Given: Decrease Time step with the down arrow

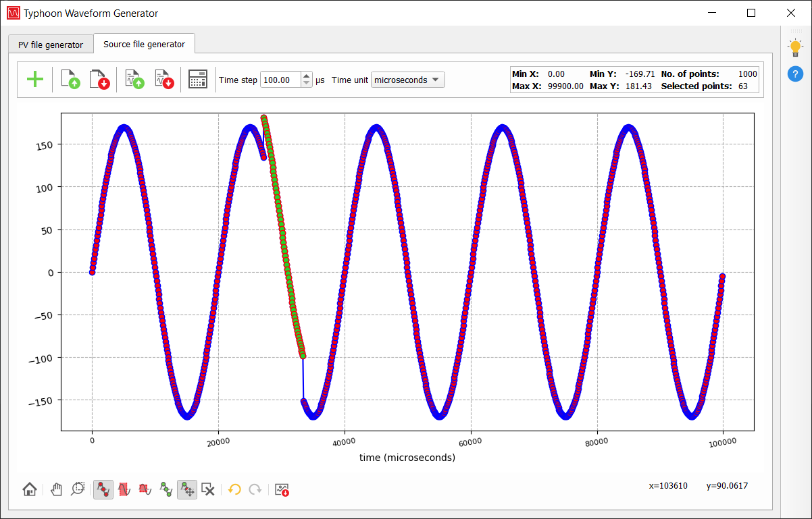Looking at the screenshot, I should tap(307, 84).
